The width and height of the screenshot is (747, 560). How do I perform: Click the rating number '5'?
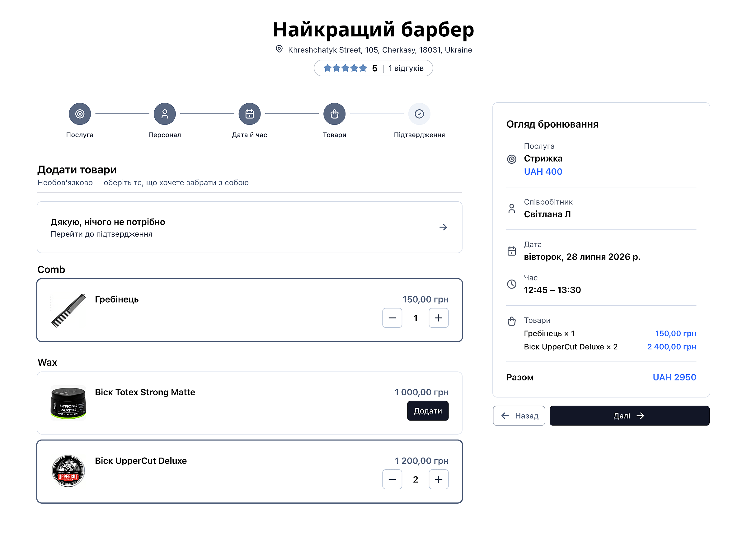(x=374, y=68)
